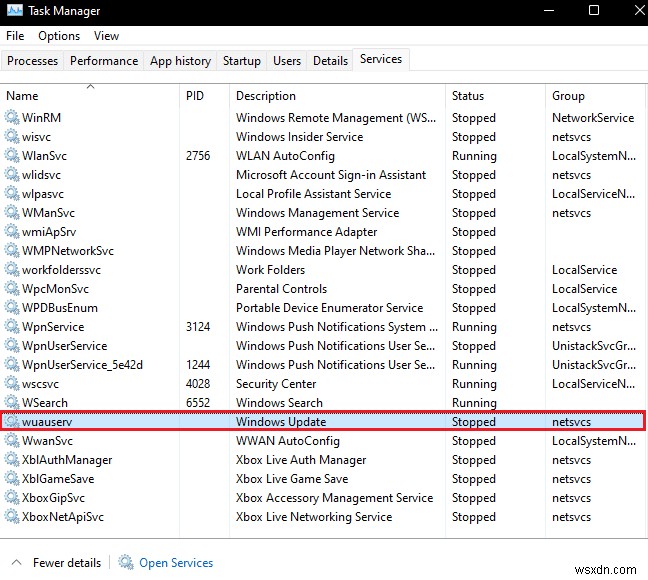The width and height of the screenshot is (648, 580).
Task: Click the gear icon next to XblAuthManager
Action: (x=12, y=460)
